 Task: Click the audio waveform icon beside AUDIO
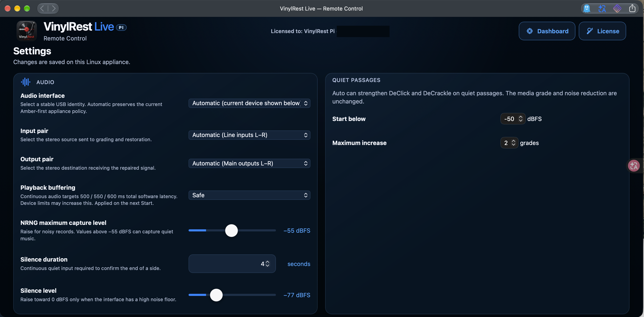pos(25,82)
